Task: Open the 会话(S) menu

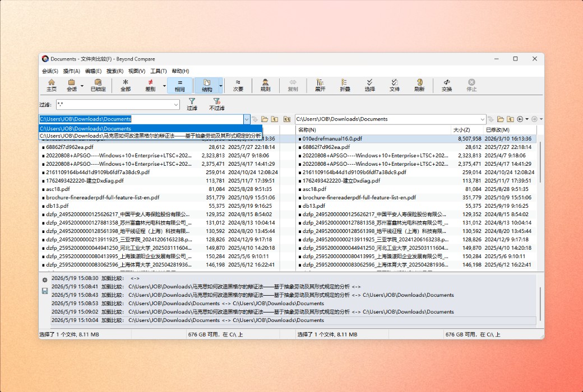Action: (x=50, y=71)
